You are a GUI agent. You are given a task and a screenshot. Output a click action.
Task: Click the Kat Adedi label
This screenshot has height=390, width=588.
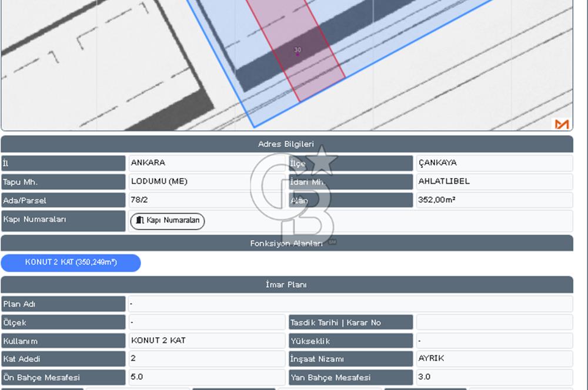[63, 359]
